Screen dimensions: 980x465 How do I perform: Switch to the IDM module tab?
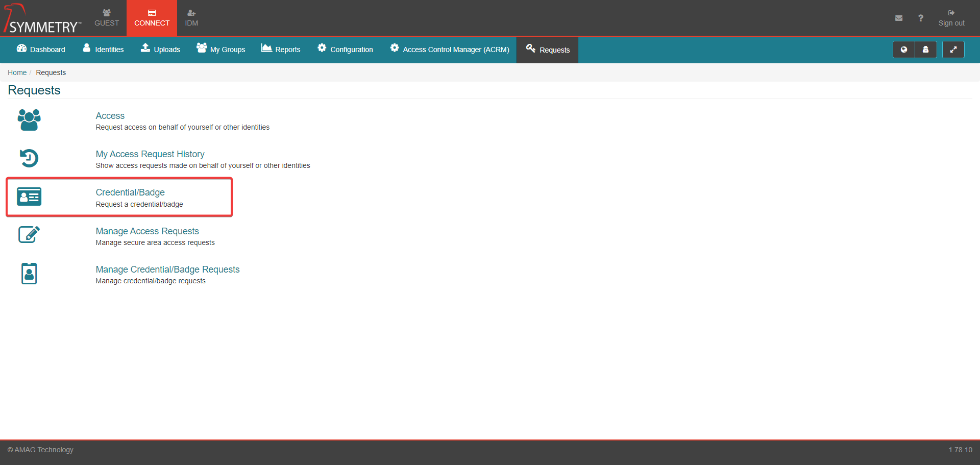click(191, 18)
